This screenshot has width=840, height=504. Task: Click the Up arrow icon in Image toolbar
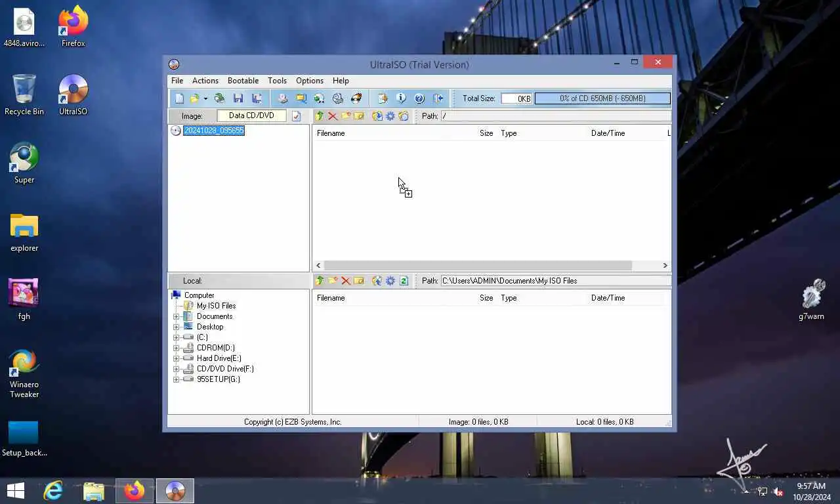[320, 116]
